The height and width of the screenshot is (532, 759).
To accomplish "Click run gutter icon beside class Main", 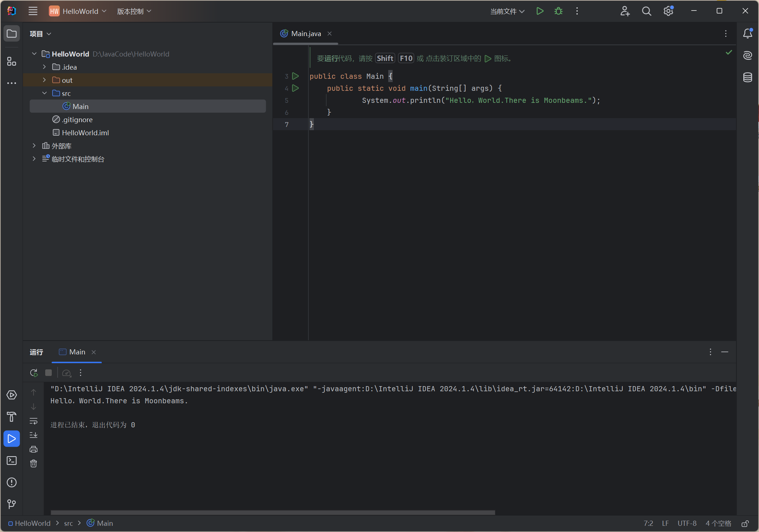I will click(x=296, y=76).
